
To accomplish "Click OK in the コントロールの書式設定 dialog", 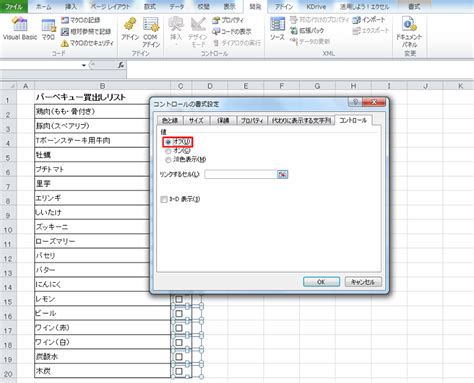I will [x=321, y=282].
